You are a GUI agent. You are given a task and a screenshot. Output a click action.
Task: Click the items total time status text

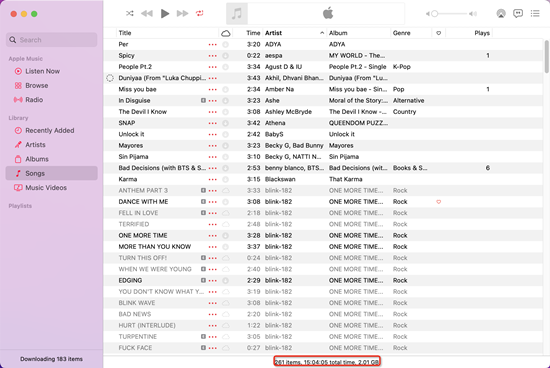pos(327,362)
